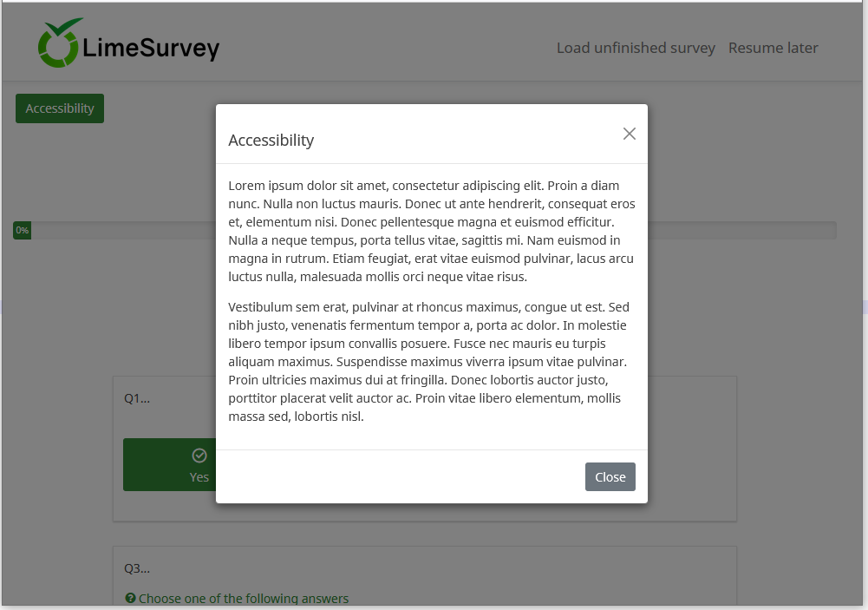Click the 0% progress indicator

[x=22, y=230]
